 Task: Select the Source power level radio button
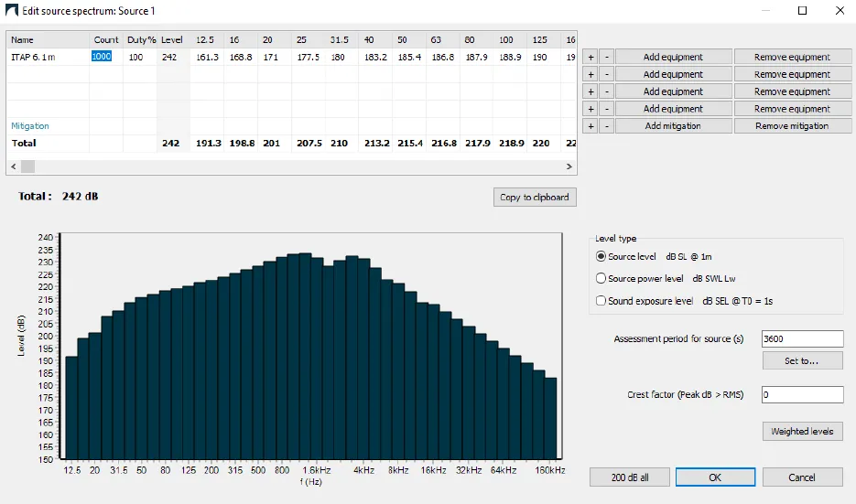tap(601, 278)
